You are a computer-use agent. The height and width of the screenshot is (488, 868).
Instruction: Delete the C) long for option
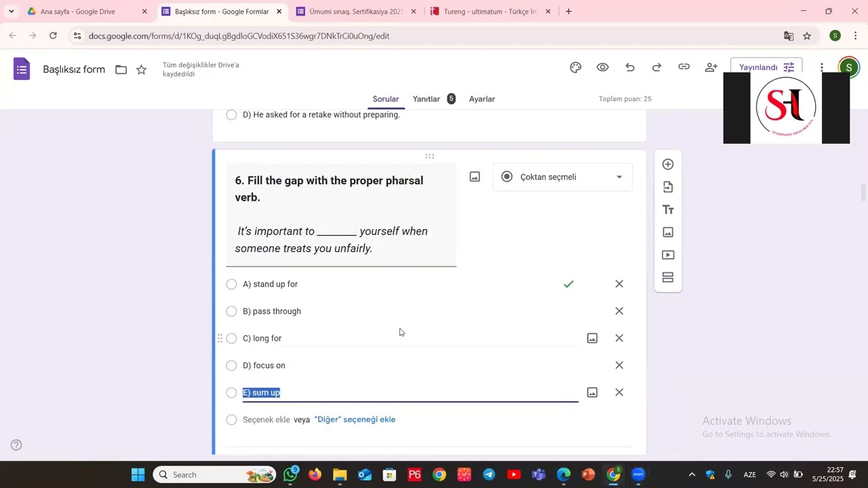coord(619,338)
